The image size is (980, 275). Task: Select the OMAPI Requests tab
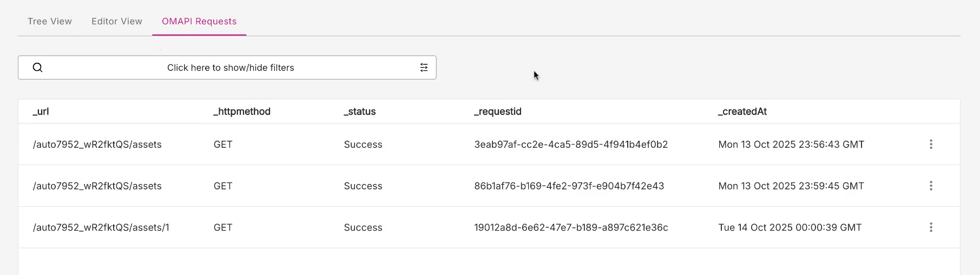point(199,22)
